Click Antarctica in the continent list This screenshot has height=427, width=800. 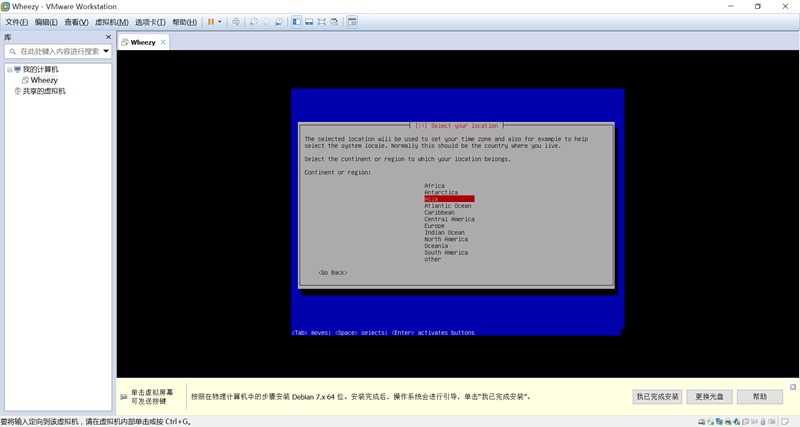tap(441, 192)
